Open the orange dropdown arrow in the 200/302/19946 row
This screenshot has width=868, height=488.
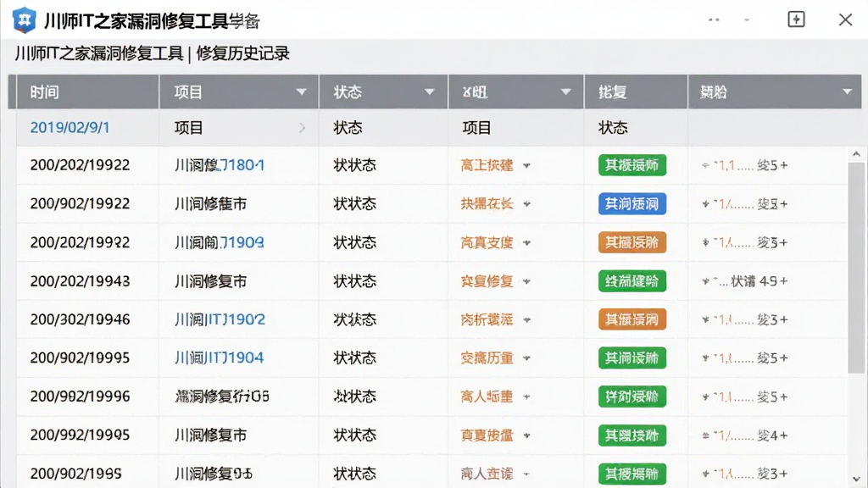click(526, 319)
